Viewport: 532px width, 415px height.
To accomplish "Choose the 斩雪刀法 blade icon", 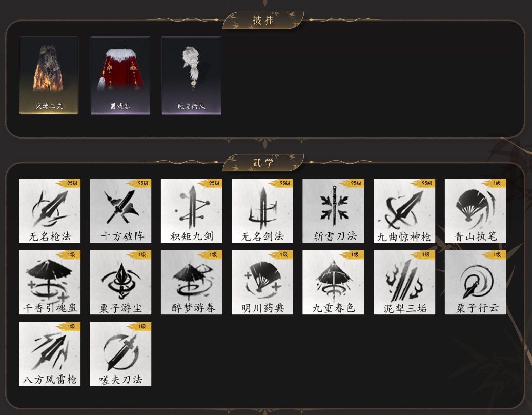I will tap(333, 210).
